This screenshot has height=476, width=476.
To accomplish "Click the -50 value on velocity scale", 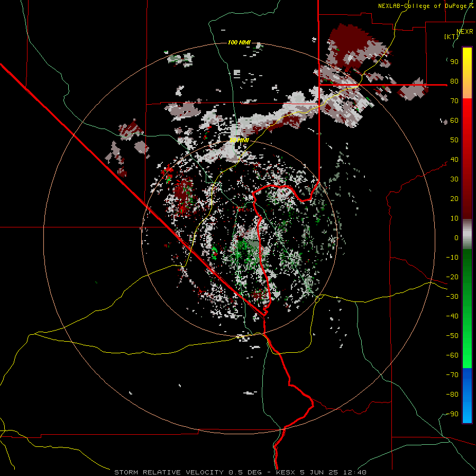I will click(x=452, y=336).
